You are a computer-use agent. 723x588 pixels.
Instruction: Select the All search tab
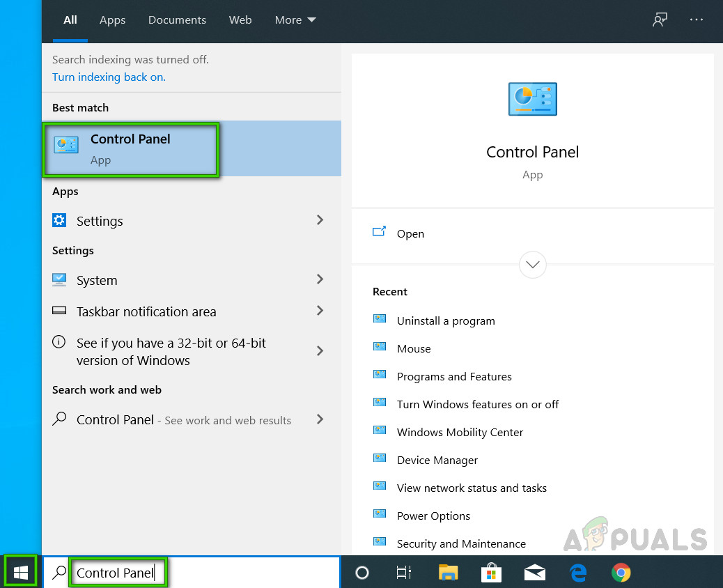point(70,20)
